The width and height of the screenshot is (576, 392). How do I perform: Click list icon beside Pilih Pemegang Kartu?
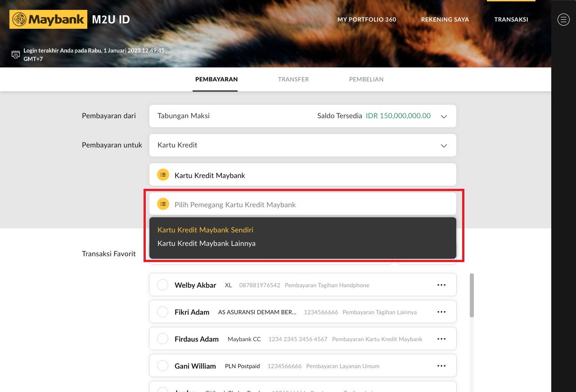[x=163, y=204]
